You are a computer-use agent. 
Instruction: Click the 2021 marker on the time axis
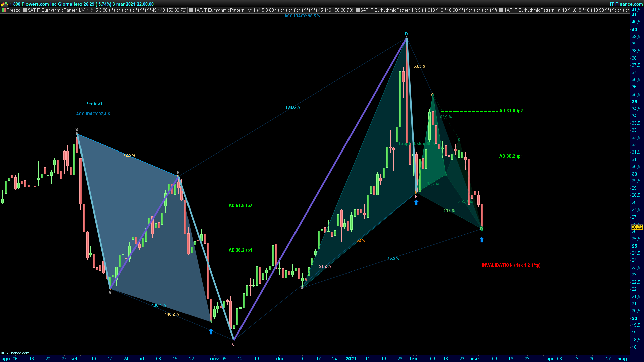(x=351, y=359)
